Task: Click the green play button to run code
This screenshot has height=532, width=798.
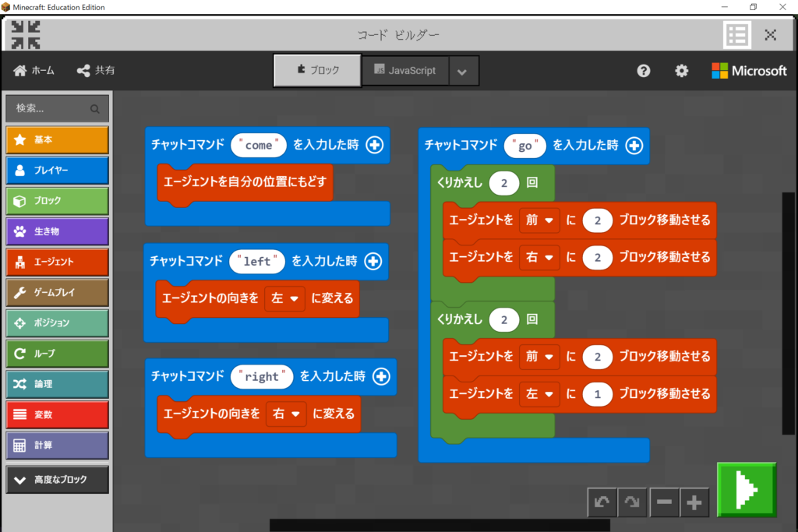Action: 746,489
